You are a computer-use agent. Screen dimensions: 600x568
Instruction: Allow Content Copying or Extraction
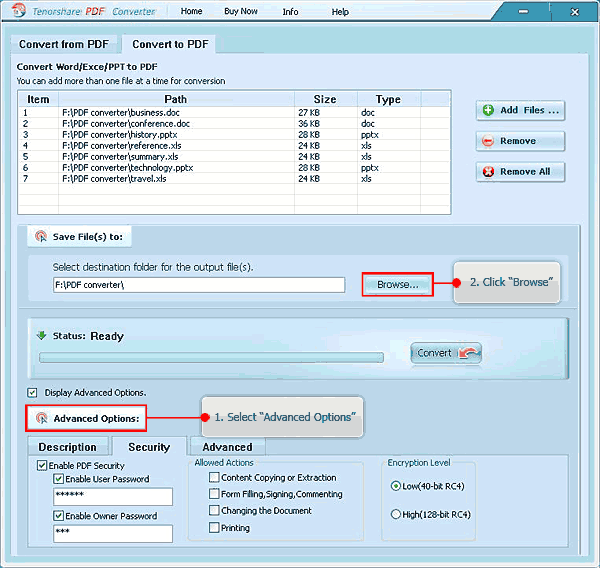pyautogui.click(x=214, y=477)
